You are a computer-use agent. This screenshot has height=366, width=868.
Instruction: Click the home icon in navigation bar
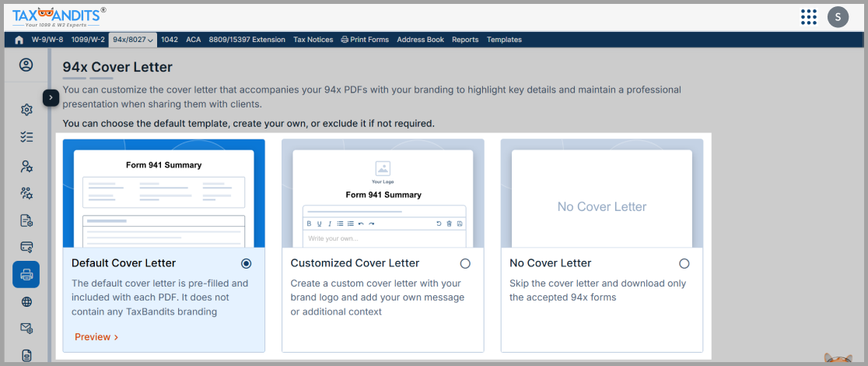(19, 40)
